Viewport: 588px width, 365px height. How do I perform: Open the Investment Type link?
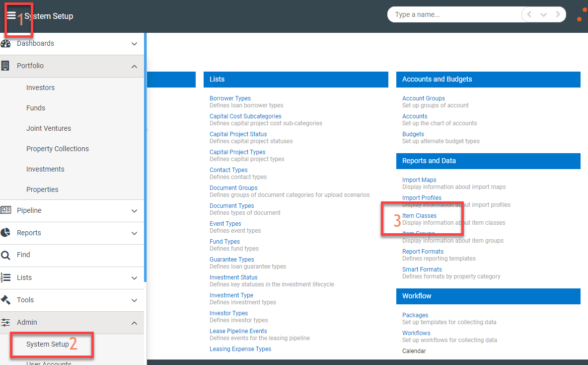pyautogui.click(x=231, y=295)
